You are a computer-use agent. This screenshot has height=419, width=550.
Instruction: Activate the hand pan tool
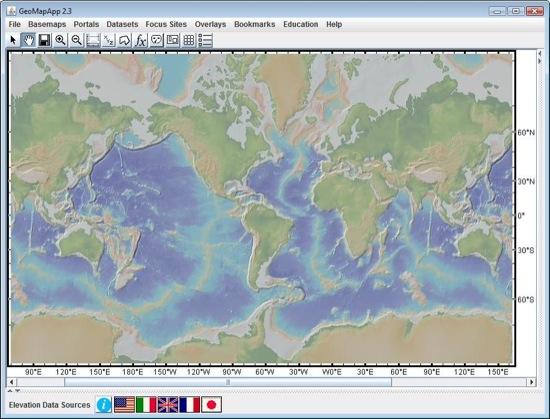pyautogui.click(x=28, y=40)
